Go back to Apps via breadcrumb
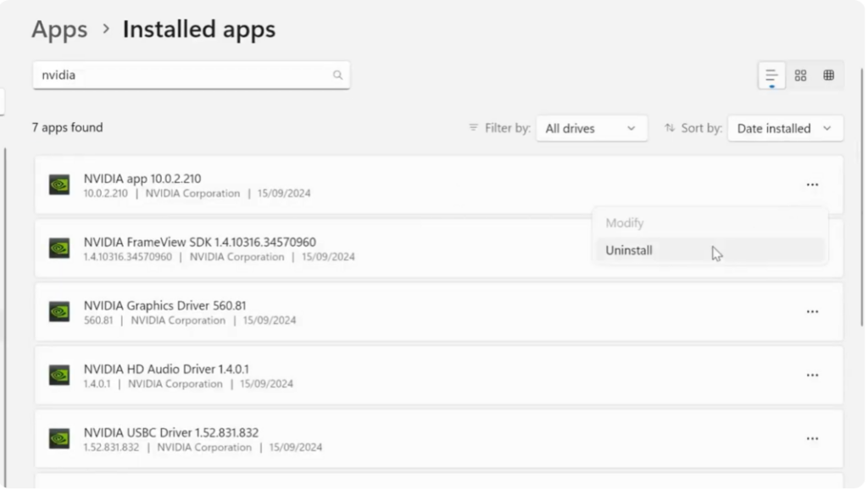Screen dimensions: 868x490 tap(59, 30)
